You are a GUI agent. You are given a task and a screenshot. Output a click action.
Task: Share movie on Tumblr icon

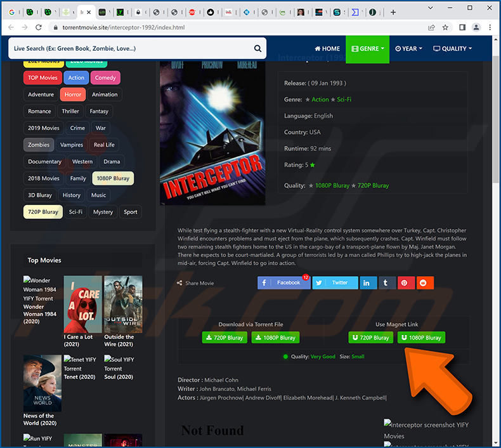[387, 282]
